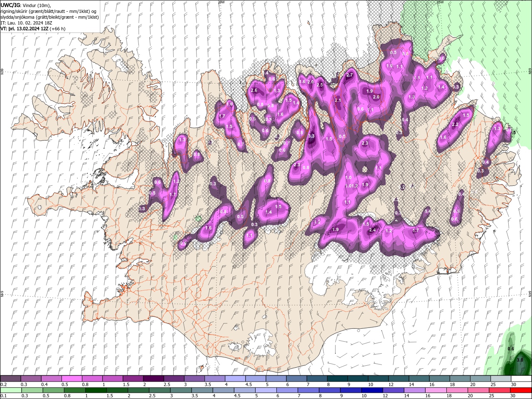Screen dimensions: 532x399
Task: Click the '3.0' rain value offshore
Action: pyautogui.click(x=520, y=360)
